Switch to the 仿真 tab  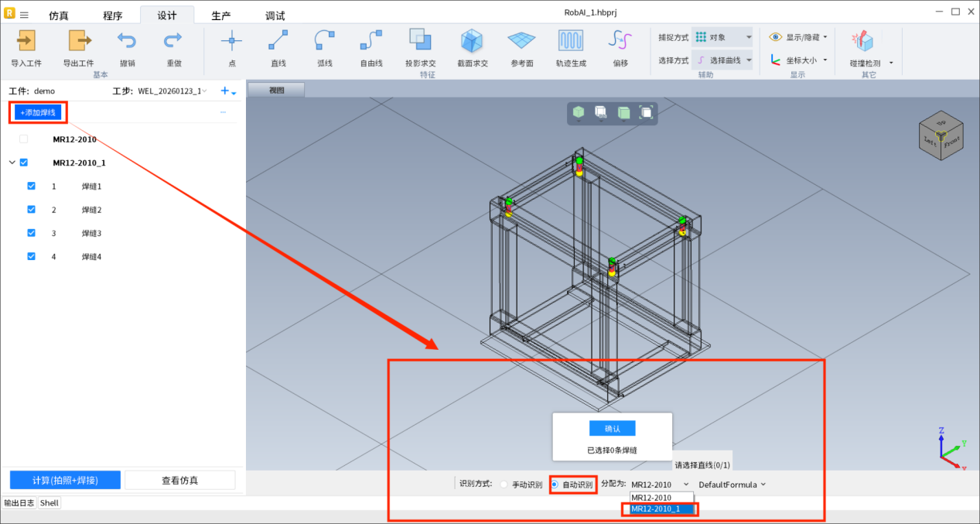point(59,15)
